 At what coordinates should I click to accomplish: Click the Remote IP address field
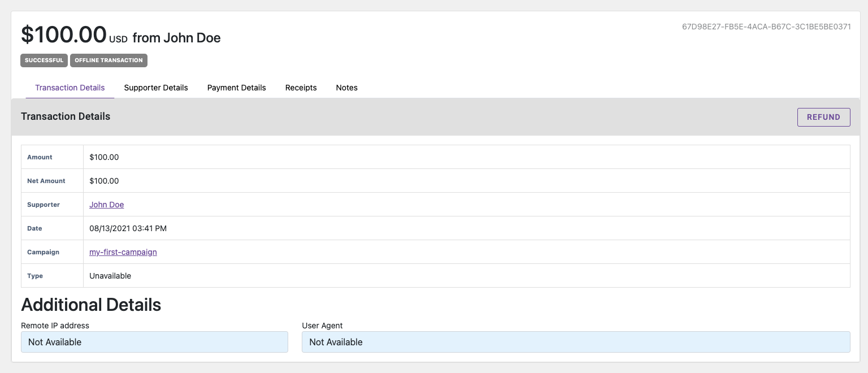click(154, 342)
